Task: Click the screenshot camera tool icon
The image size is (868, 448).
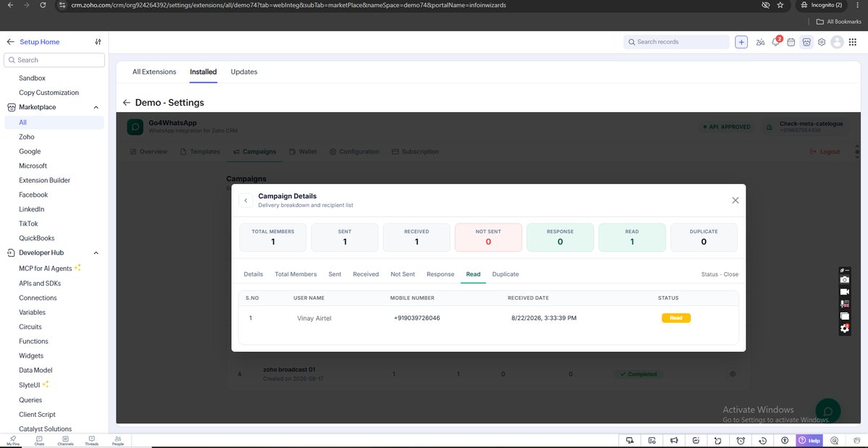Action: (x=844, y=279)
